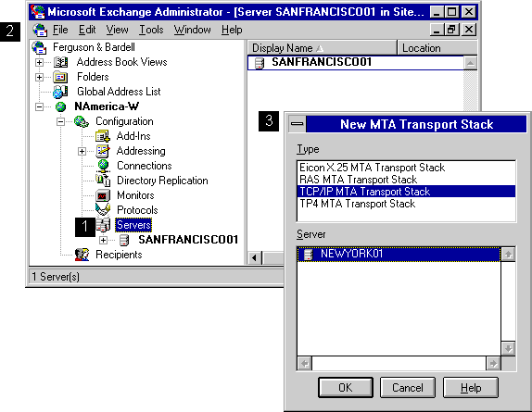Viewport: 532px width, 412px height.
Task: Open the Tools menu
Action: (x=151, y=30)
